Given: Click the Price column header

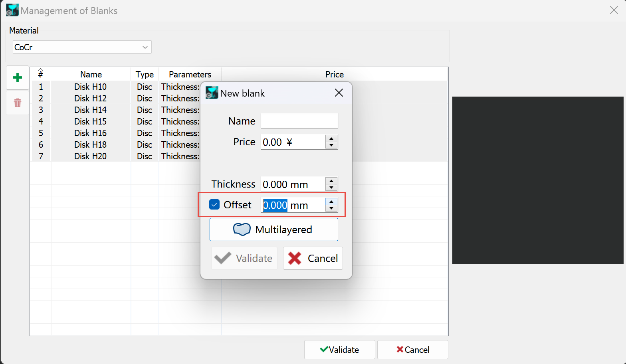Looking at the screenshot, I should click(x=335, y=74).
